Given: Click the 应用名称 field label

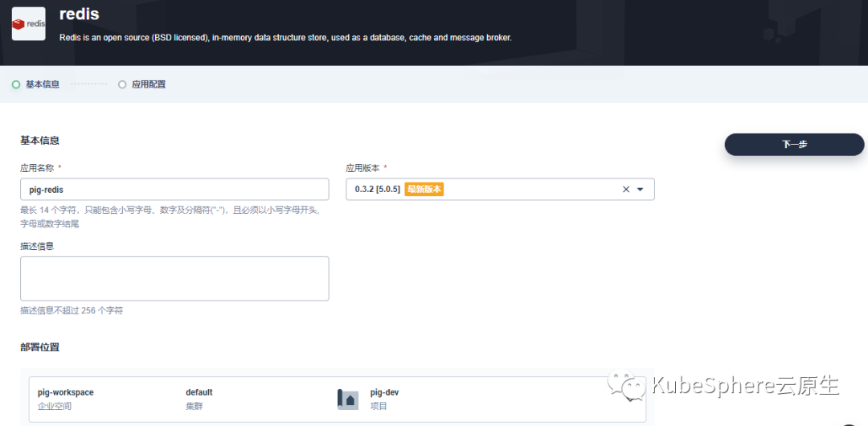Looking at the screenshot, I should [x=38, y=168].
